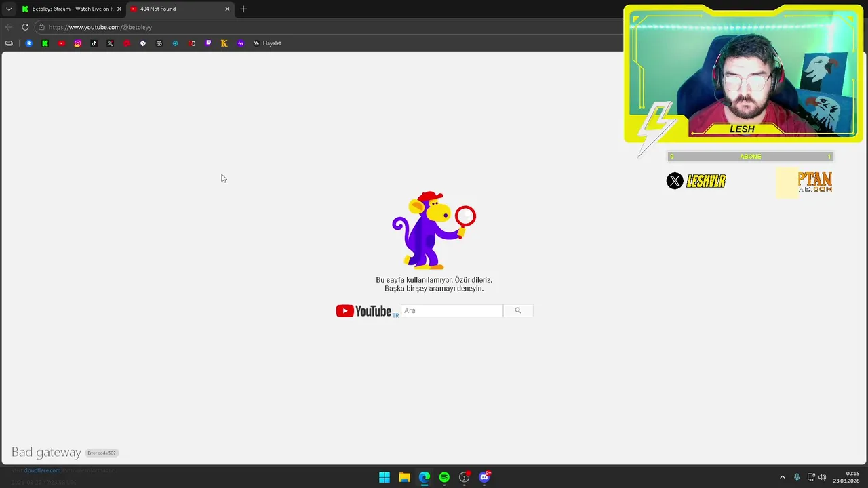The image size is (868, 488).
Task: Open the red round bookmark icon
Action: (126, 43)
